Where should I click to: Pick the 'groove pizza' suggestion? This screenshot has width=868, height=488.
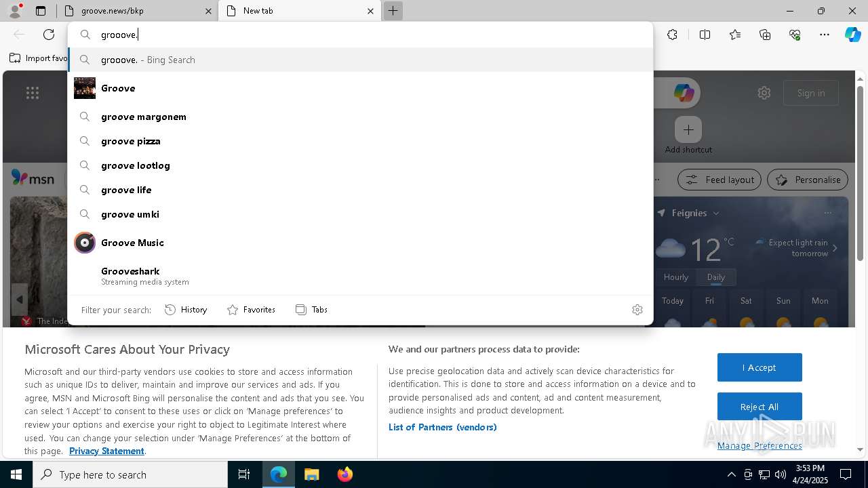pyautogui.click(x=360, y=141)
